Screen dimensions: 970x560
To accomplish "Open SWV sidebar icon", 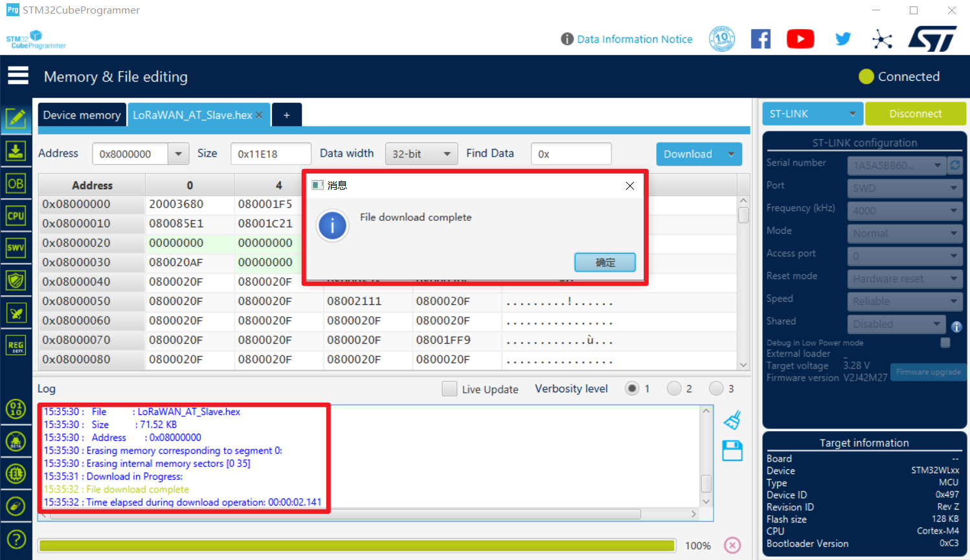I will click(16, 248).
